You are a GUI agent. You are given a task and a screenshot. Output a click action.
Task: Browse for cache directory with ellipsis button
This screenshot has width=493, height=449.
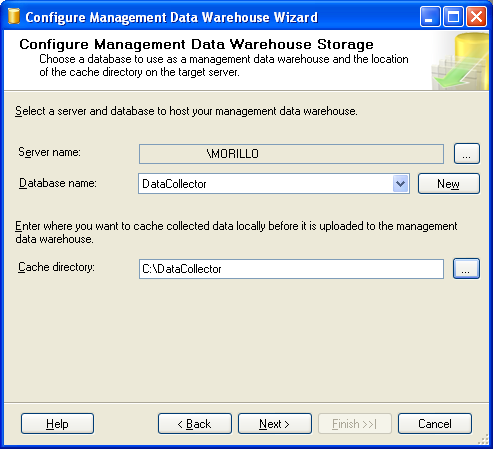tap(466, 269)
